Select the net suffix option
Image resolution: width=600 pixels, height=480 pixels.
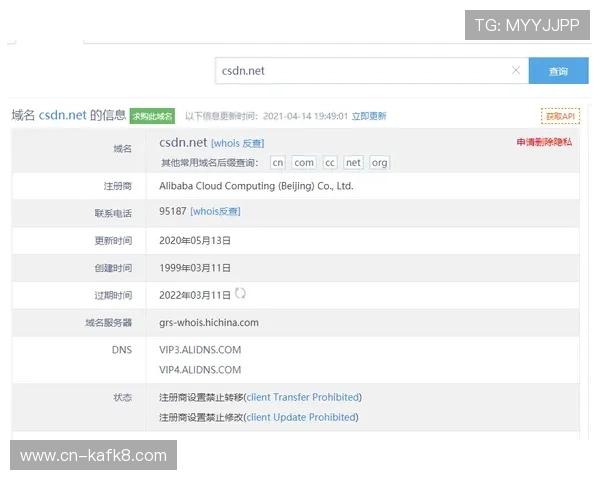tap(353, 163)
